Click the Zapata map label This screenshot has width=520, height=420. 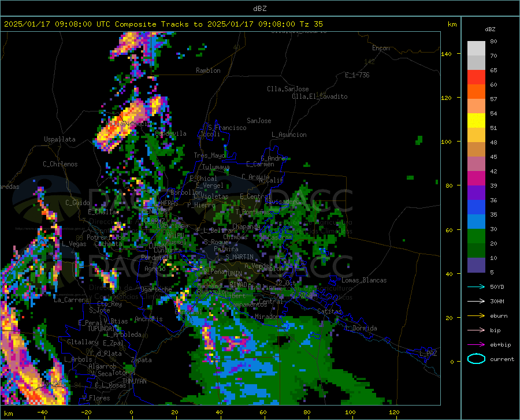[x=142, y=360]
